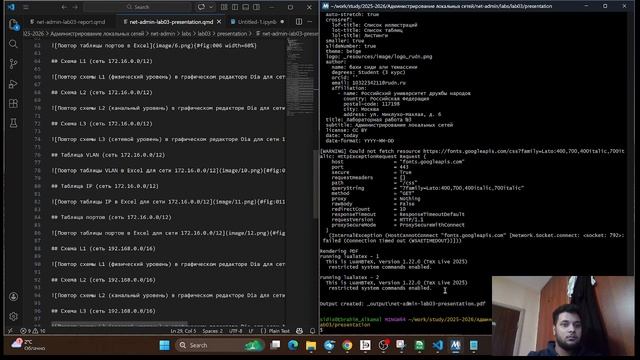Image resolution: width=640 pixels, height=360 pixels.
Task: Open Microsoft Edge from the taskbar
Action: click(x=293, y=345)
